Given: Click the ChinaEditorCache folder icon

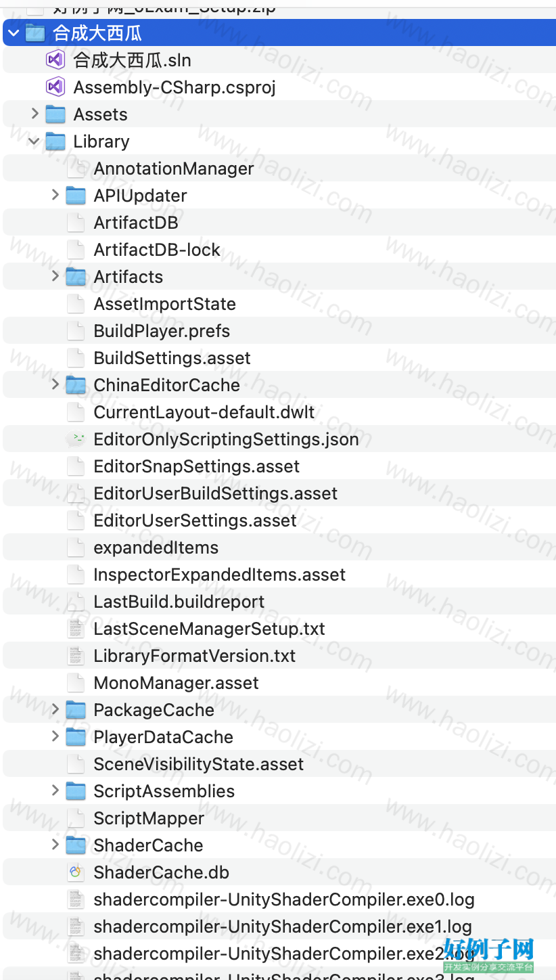Looking at the screenshot, I should point(76,385).
